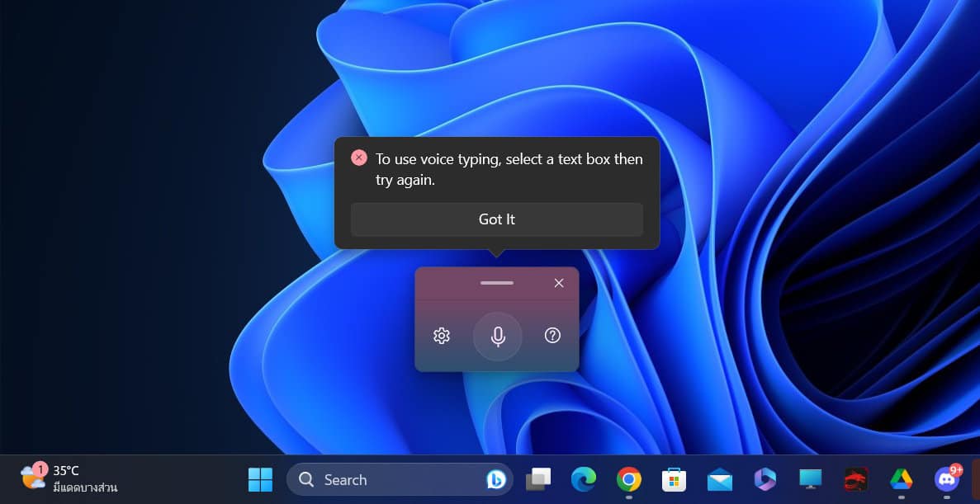Click the red error icon in message
Viewport: 980px width, 504px height.
(359, 158)
